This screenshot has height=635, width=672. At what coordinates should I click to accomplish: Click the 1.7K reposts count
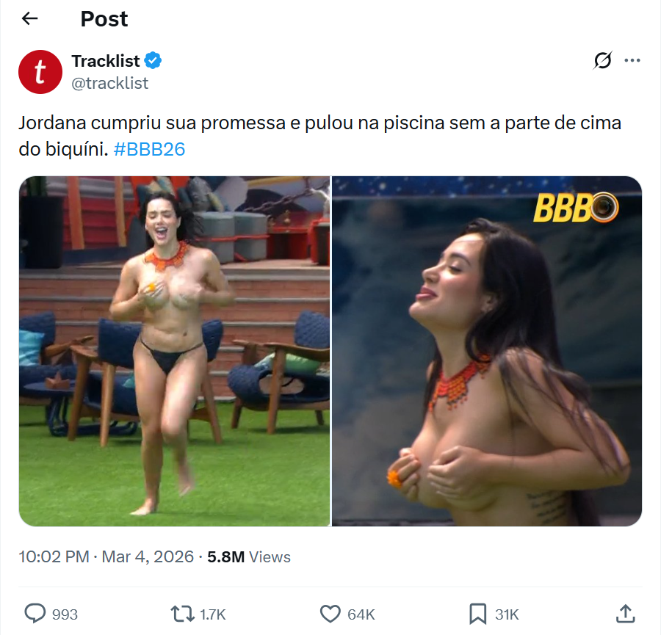coord(212,614)
